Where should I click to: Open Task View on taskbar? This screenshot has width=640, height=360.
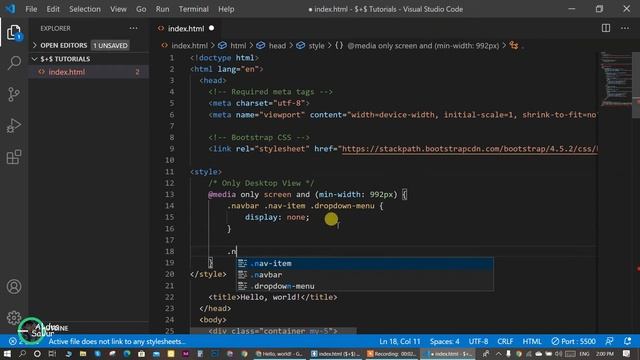(52, 353)
